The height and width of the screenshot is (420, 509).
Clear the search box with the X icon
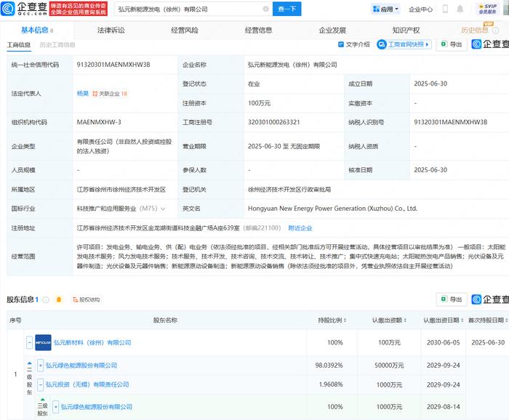click(x=265, y=9)
